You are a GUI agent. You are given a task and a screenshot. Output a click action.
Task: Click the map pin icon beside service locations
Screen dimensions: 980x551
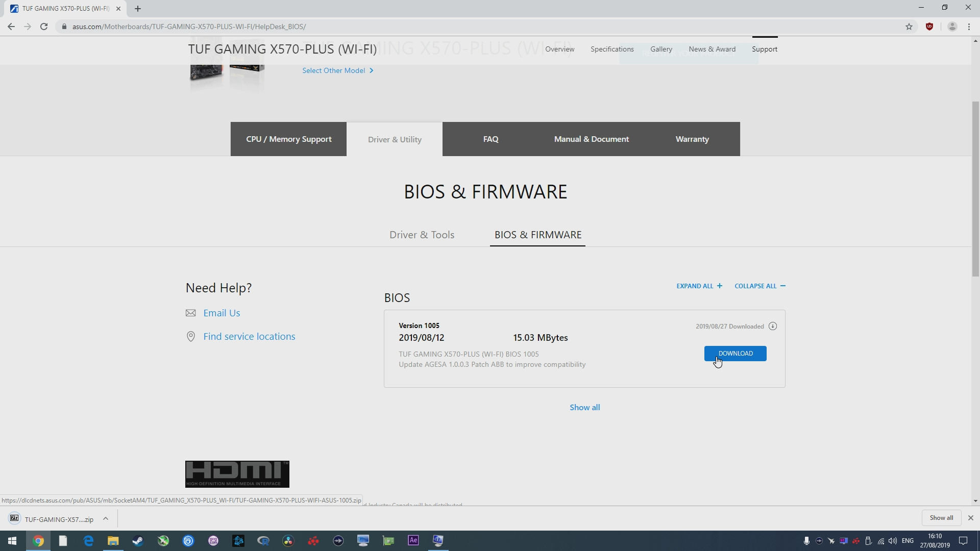(x=190, y=337)
